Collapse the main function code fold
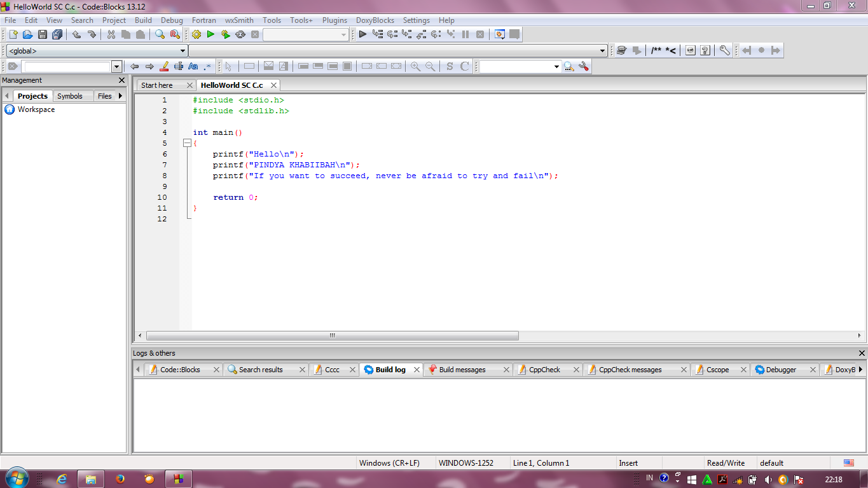Screen dimensions: 868x488 (187, 143)
